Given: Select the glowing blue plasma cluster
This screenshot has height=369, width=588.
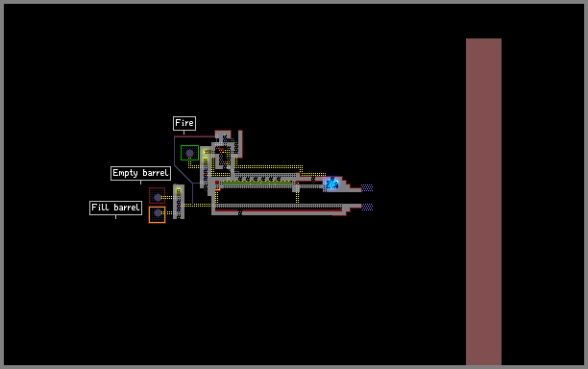Looking at the screenshot, I should [331, 184].
